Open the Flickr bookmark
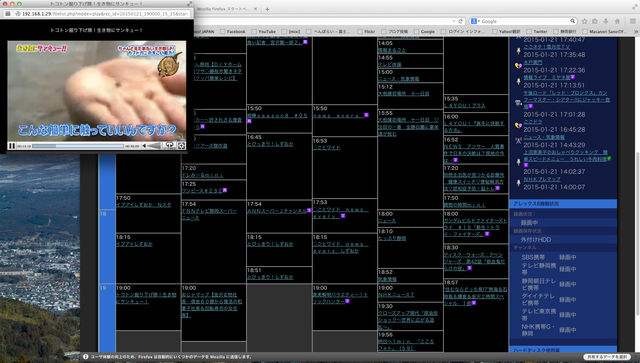The height and width of the screenshot is (363, 640). pos(366,31)
